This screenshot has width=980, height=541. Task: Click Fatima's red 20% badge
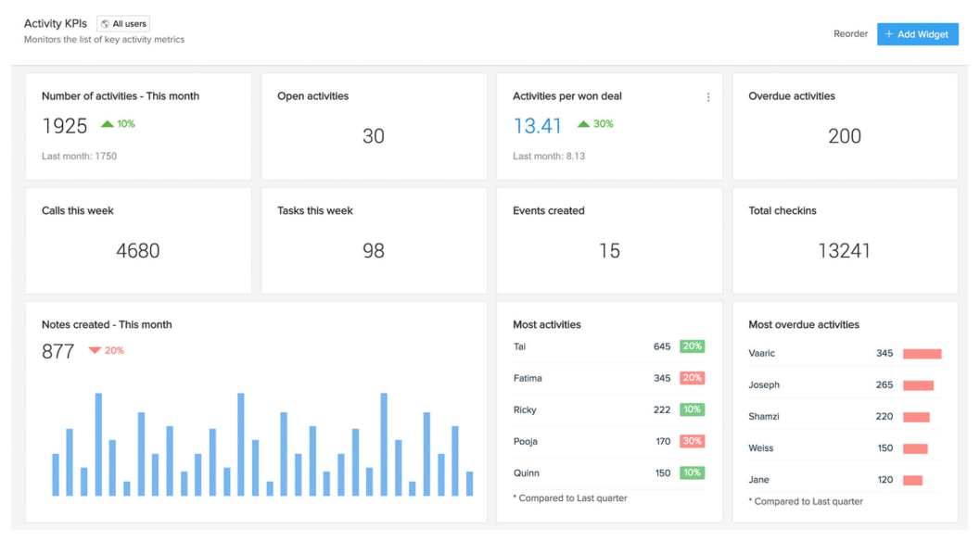[x=691, y=378]
